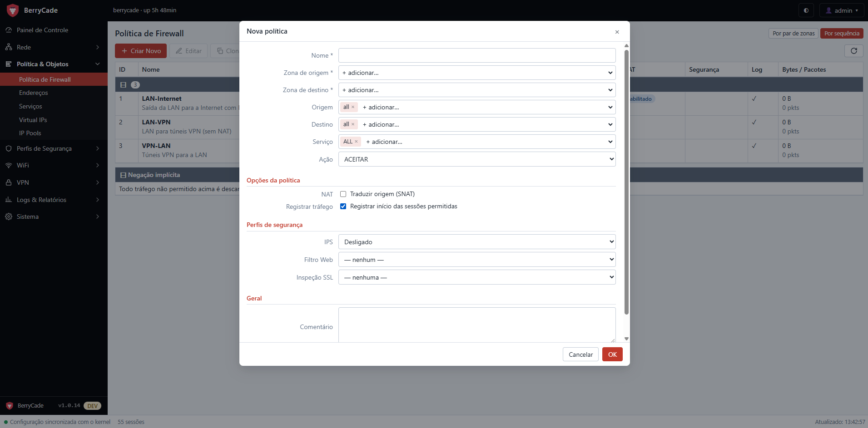The height and width of the screenshot is (428, 868).
Task: Click the Editar toolbar button
Action: (x=188, y=51)
